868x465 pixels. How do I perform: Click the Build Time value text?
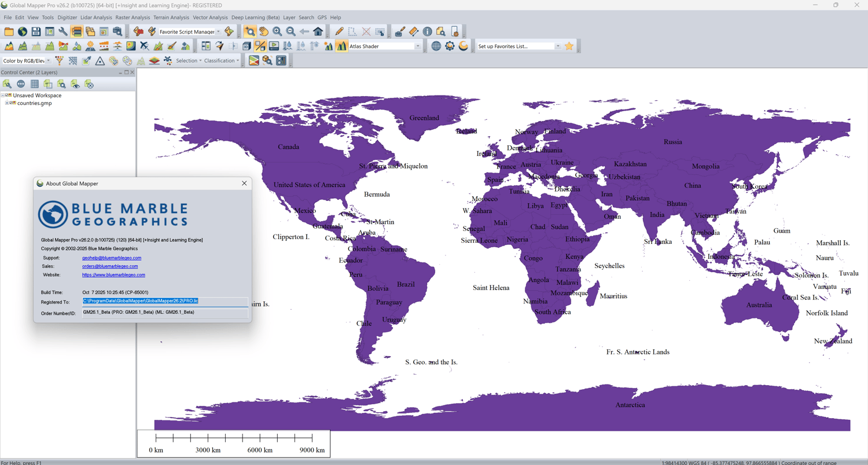click(115, 292)
